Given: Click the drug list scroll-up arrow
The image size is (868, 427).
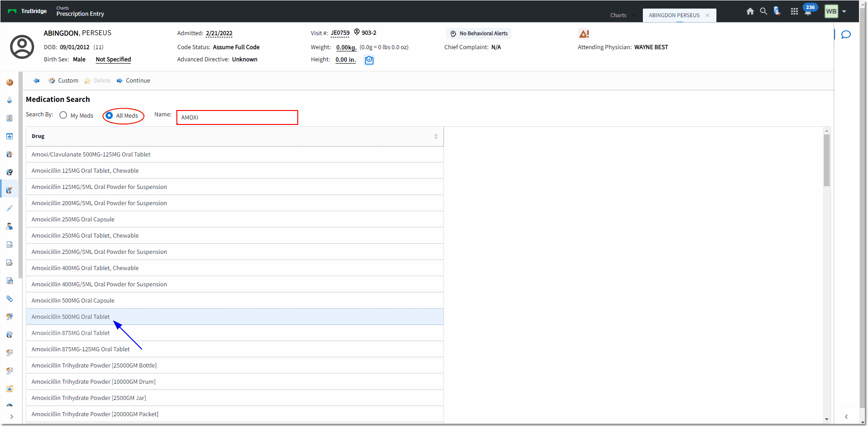Looking at the screenshot, I should point(826,131).
